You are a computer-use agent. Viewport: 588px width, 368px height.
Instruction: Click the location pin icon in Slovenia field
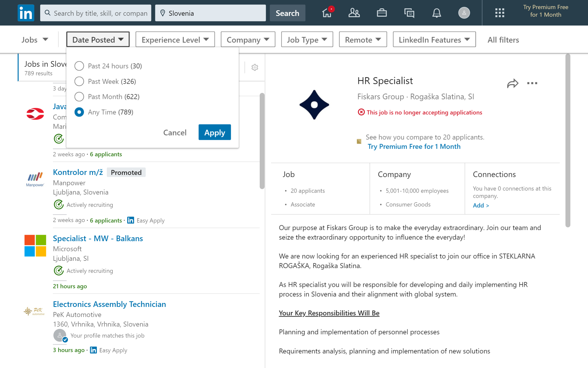pyautogui.click(x=162, y=13)
